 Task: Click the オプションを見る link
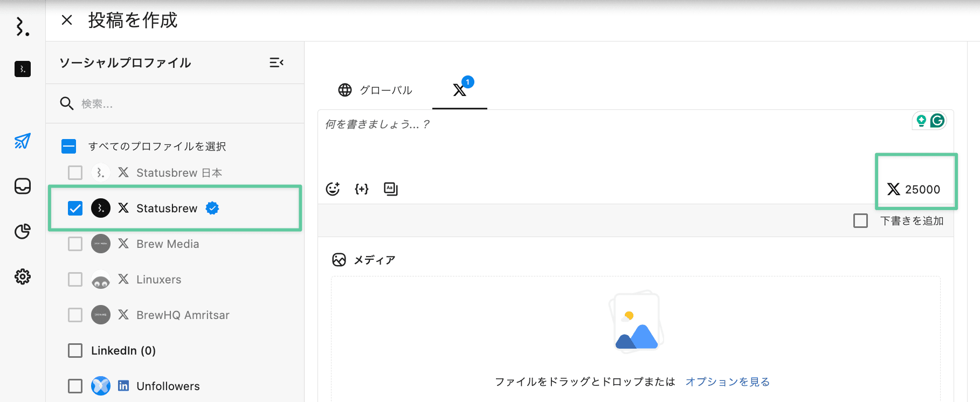(727, 382)
